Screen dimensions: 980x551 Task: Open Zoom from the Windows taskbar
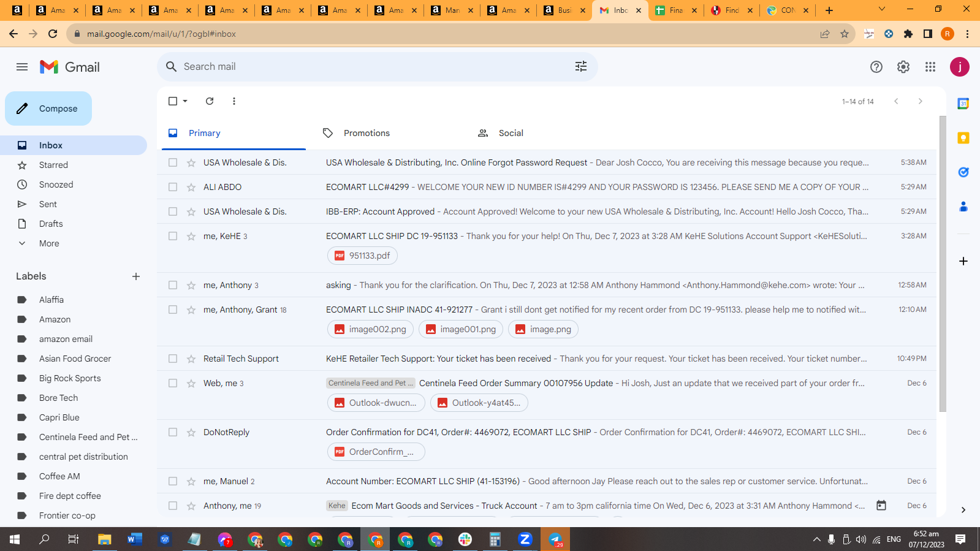(525, 539)
